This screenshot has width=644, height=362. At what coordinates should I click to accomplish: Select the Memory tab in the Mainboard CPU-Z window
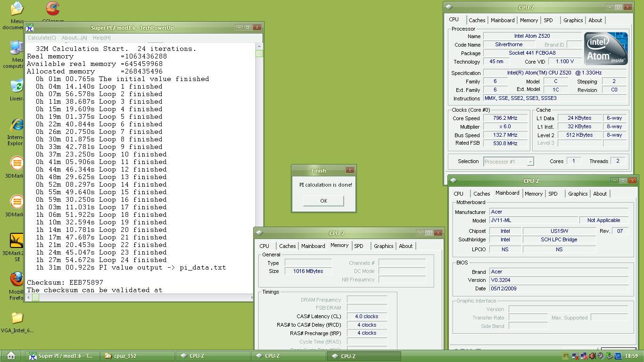(534, 194)
